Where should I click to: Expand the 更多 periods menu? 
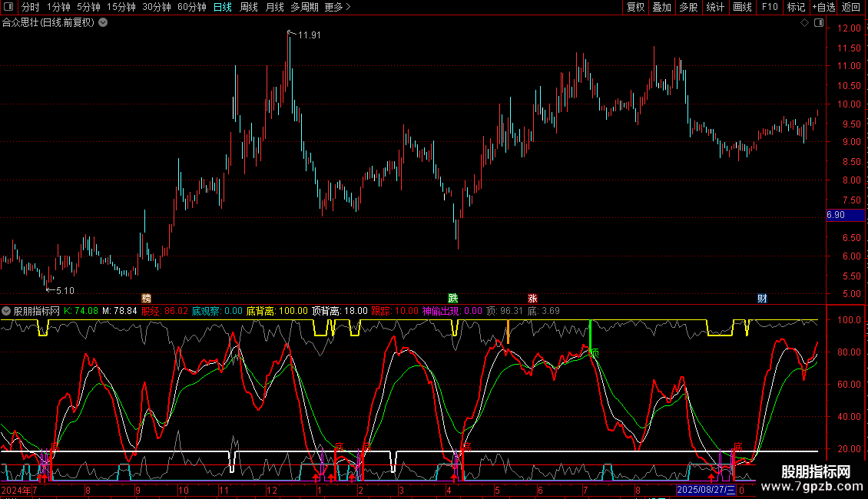pyautogui.click(x=337, y=7)
